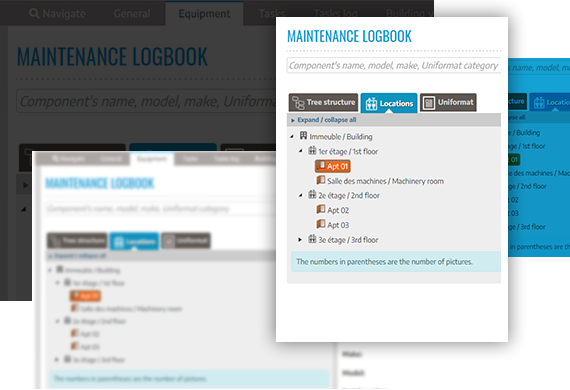Focus the component search field in white panel
Image resolution: width=570 pixels, height=390 pixels.
tap(394, 65)
